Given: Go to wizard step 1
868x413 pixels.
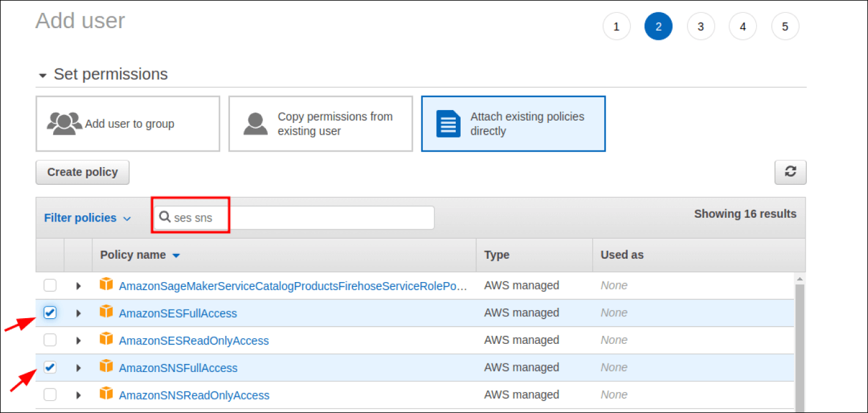Looking at the screenshot, I should click(616, 27).
